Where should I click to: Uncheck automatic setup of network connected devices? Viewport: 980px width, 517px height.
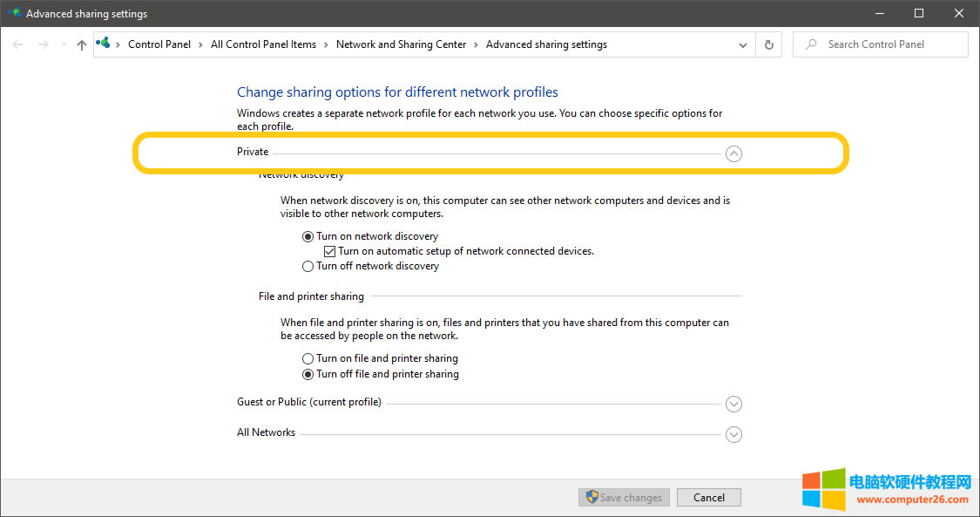(330, 251)
